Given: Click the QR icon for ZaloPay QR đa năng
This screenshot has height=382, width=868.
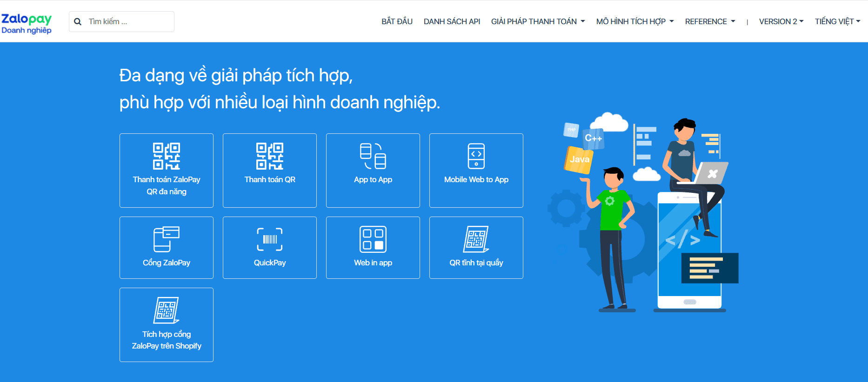Looking at the screenshot, I should tap(167, 156).
